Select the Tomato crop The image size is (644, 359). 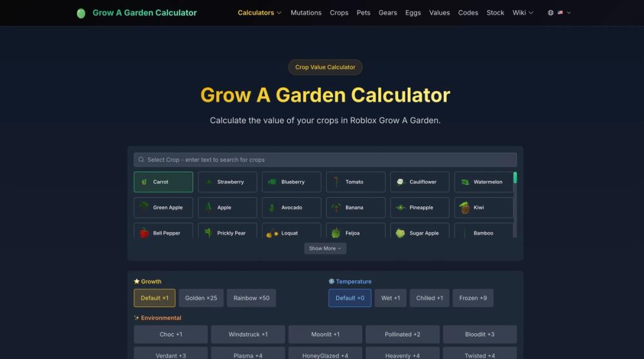click(355, 182)
